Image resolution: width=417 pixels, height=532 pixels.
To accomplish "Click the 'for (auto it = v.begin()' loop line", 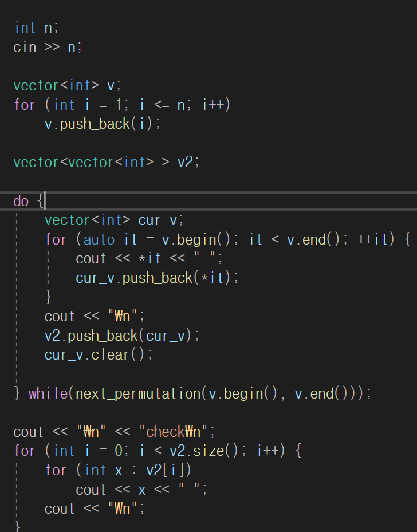I will (x=228, y=239).
